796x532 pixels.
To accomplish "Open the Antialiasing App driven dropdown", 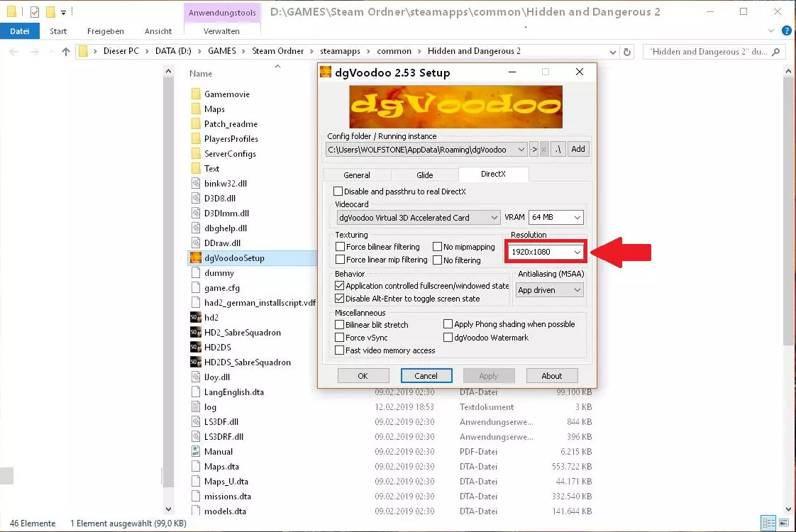I will coord(549,290).
